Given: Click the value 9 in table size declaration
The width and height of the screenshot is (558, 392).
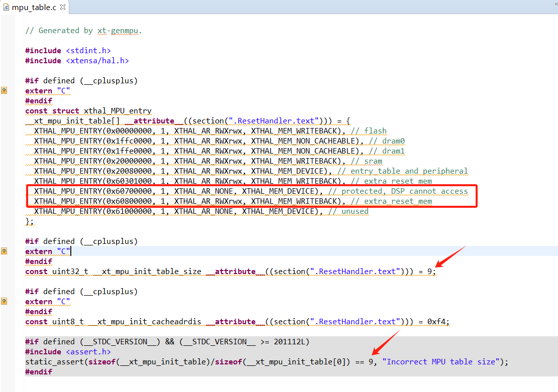Looking at the screenshot, I should (x=429, y=272).
